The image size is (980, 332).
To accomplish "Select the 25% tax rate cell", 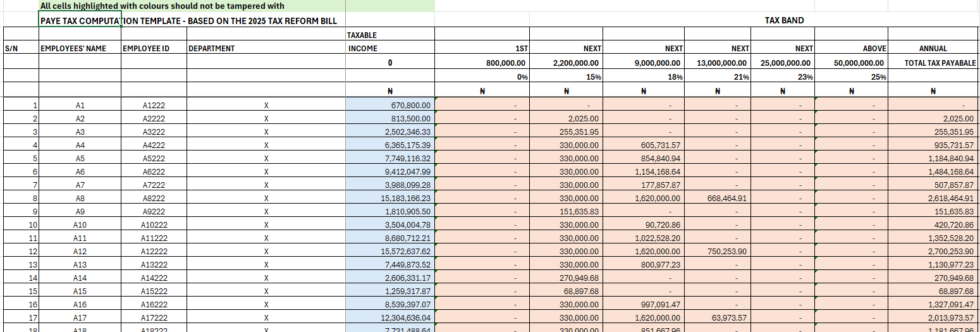I will click(852, 77).
